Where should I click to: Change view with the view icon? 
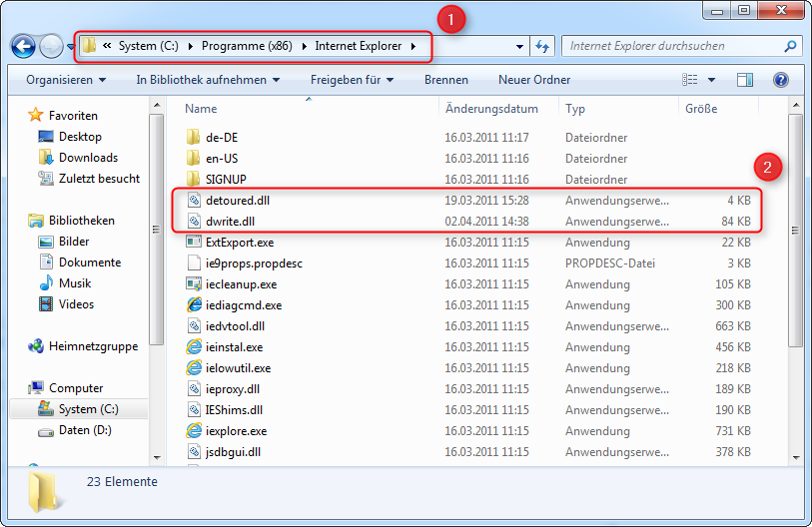click(689, 79)
